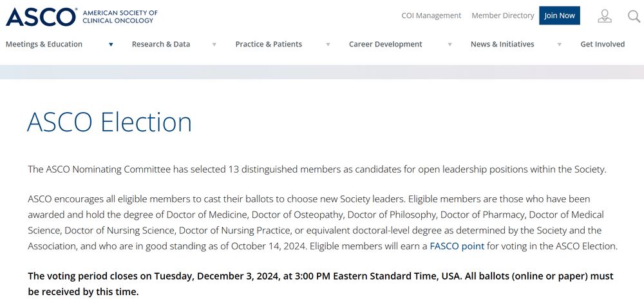
Task: Open the FASCO point hyperlink
Action: (457, 246)
